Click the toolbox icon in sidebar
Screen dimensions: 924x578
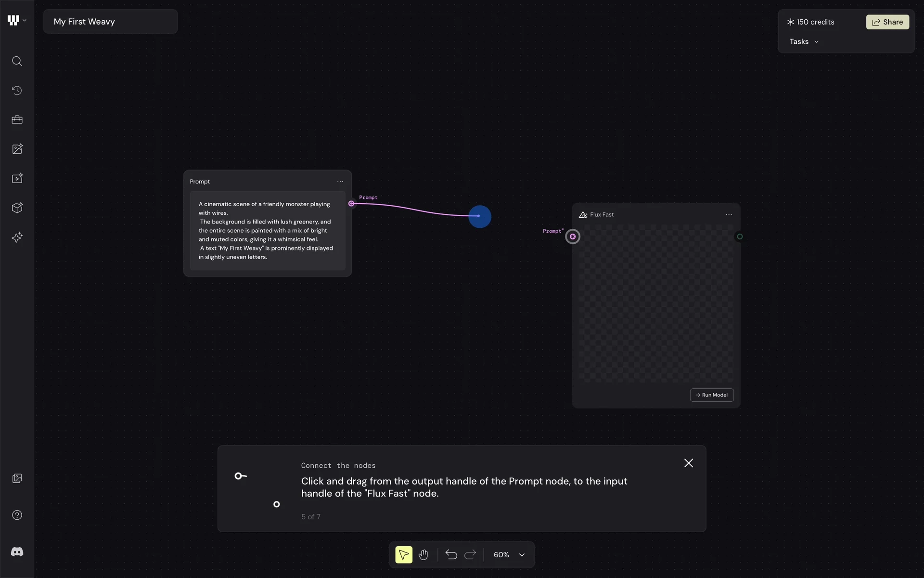[17, 119]
